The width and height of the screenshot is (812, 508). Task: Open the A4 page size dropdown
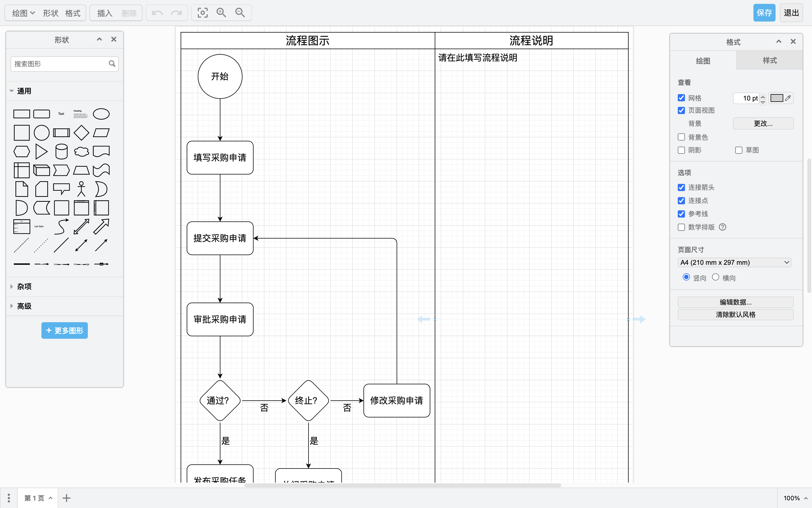point(734,262)
